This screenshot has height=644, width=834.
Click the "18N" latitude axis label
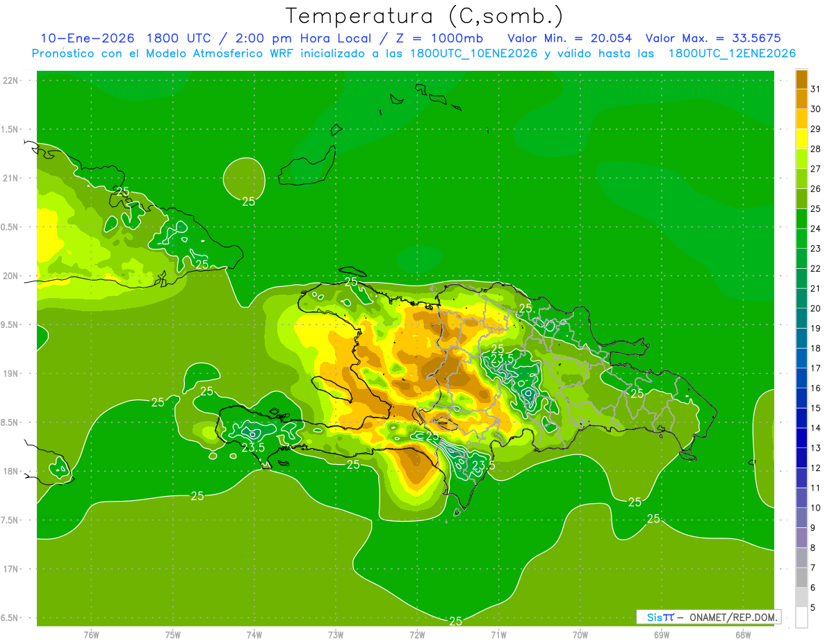pos(11,471)
